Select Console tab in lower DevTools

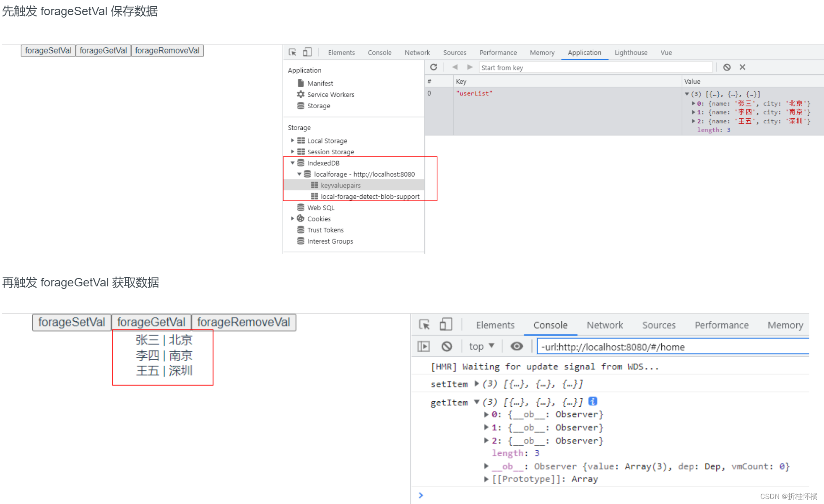[x=551, y=325]
